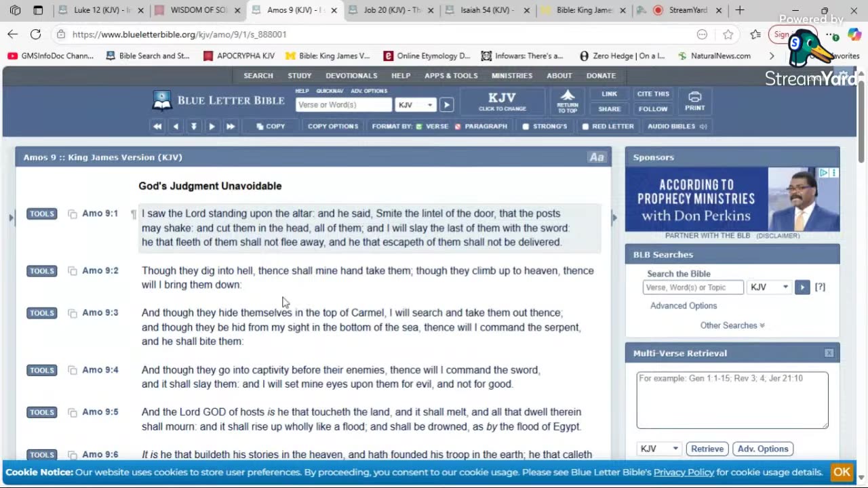The width and height of the screenshot is (868, 488).
Task: Close the Multi-Verse Retrieval panel
Action: tap(829, 353)
